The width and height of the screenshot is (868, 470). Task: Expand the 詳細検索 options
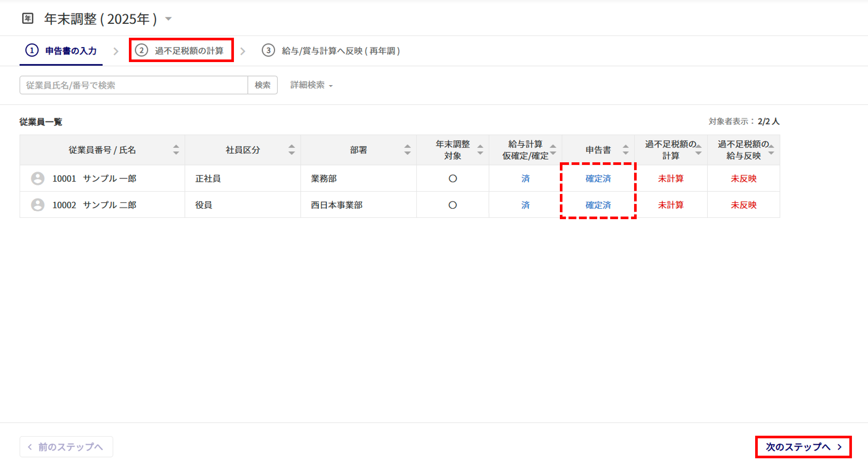pos(311,85)
